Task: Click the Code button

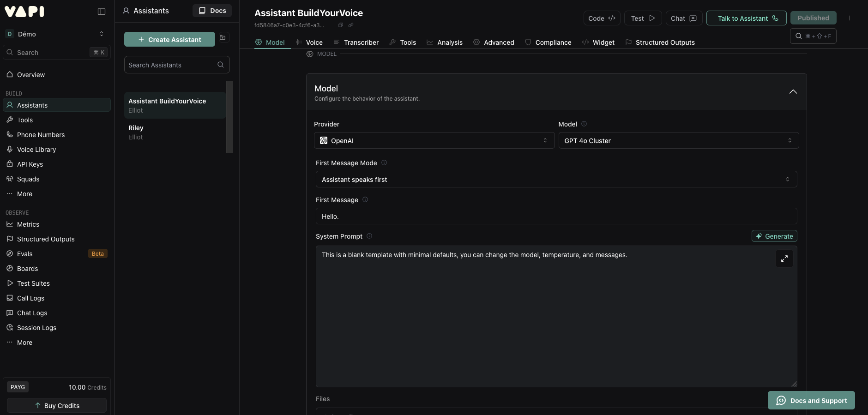Action: (602, 18)
